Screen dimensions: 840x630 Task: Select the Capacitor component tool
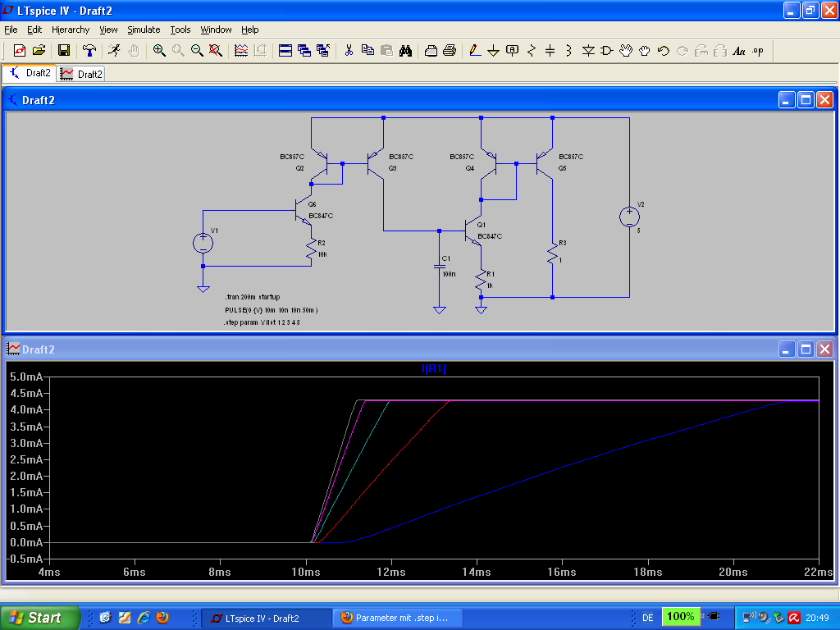pyautogui.click(x=550, y=51)
